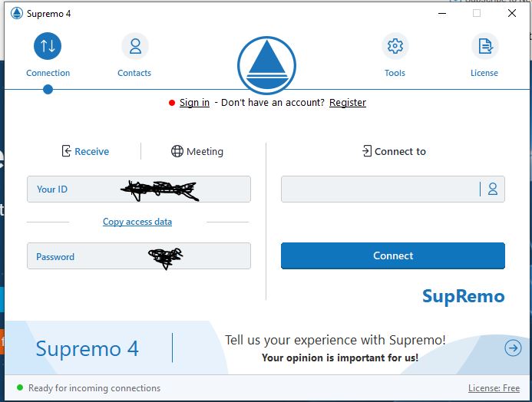Click the SupRemo brand text
The height and width of the screenshot is (402, 532).
point(463,296)
